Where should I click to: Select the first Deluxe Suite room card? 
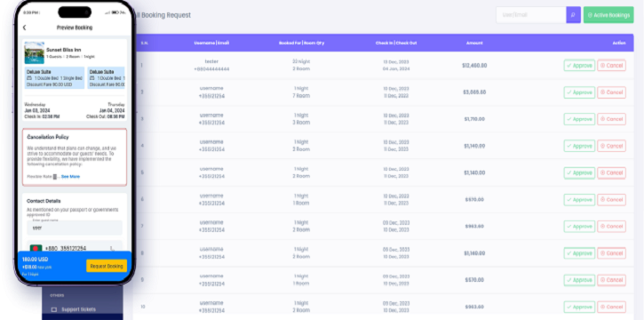click(x=54, y=78)
